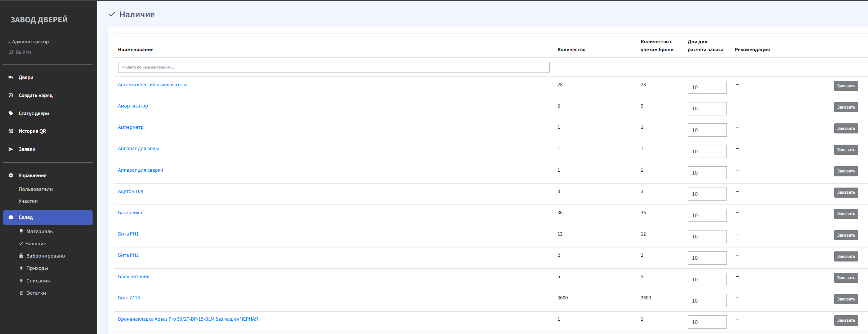The height and width of the screenshot is (334, 868).
Task: Open Участки submenu item
Action: click(28, 201)
